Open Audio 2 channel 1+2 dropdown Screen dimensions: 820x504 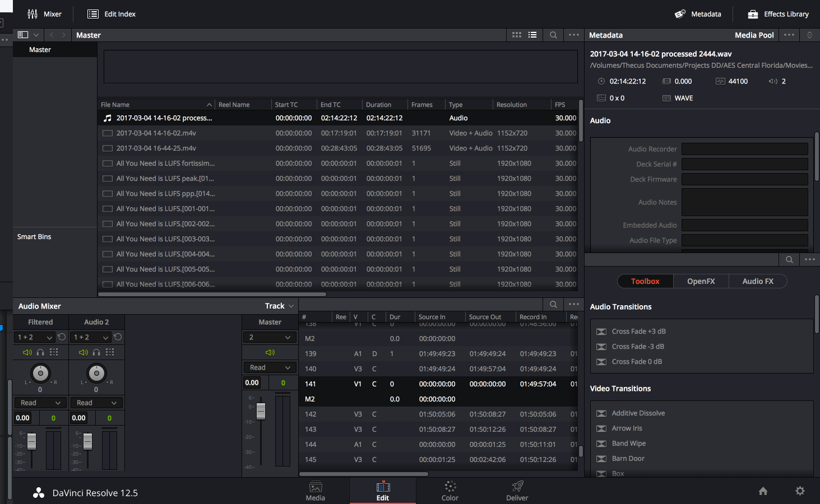91,337
